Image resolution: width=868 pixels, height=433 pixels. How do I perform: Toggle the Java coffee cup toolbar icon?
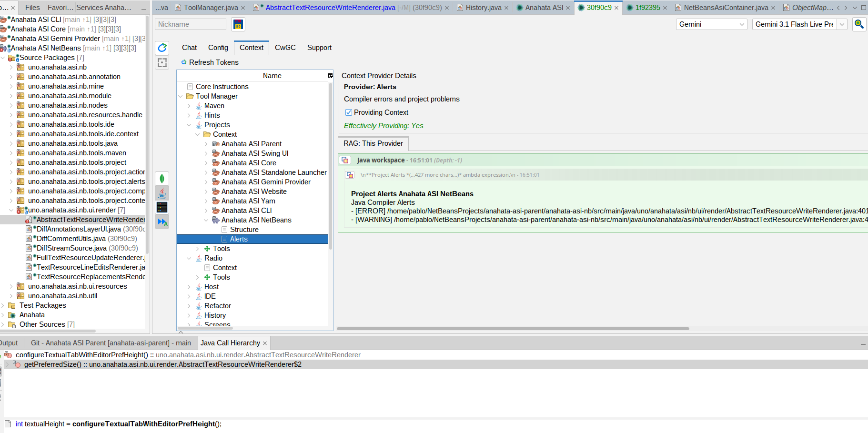pos(162,193)
